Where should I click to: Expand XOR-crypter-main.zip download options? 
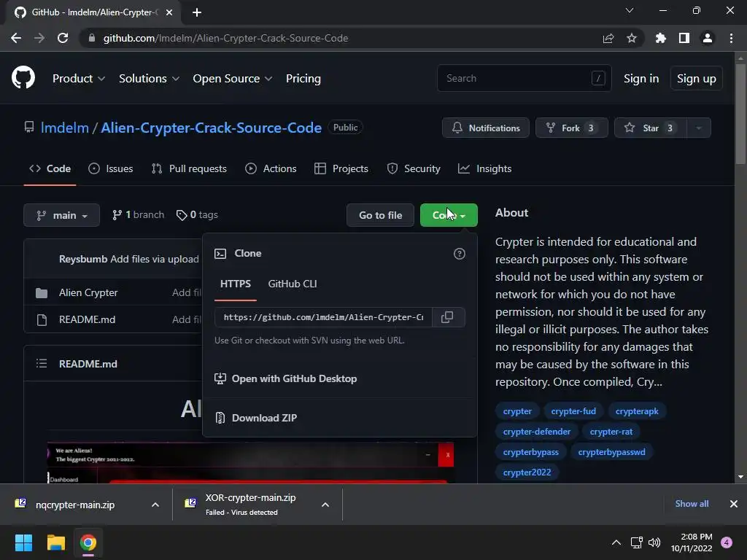point(325,505)
